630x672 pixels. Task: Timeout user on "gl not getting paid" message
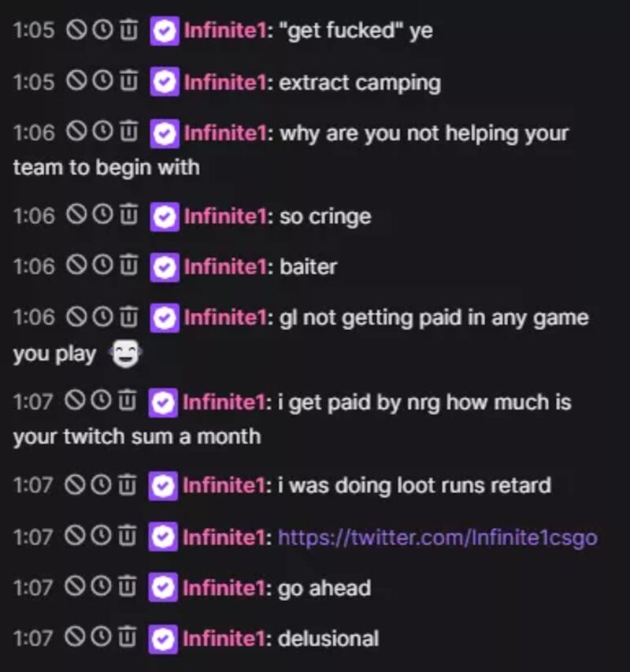point(102,317)
